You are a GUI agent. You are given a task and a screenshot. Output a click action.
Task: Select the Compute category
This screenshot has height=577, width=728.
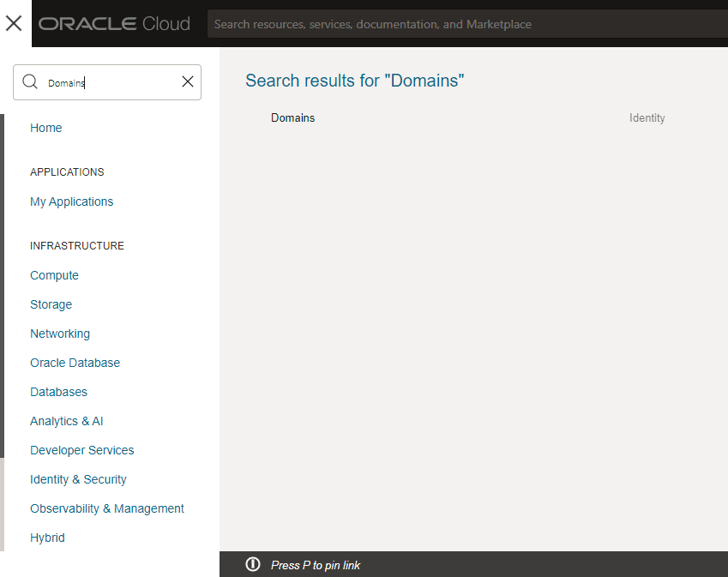(54, 275)
